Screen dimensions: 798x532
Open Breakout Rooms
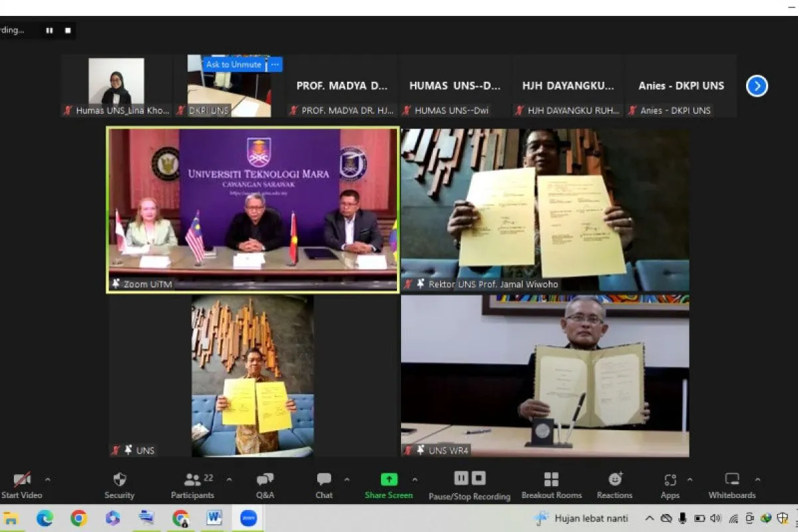tap(551, 479)
